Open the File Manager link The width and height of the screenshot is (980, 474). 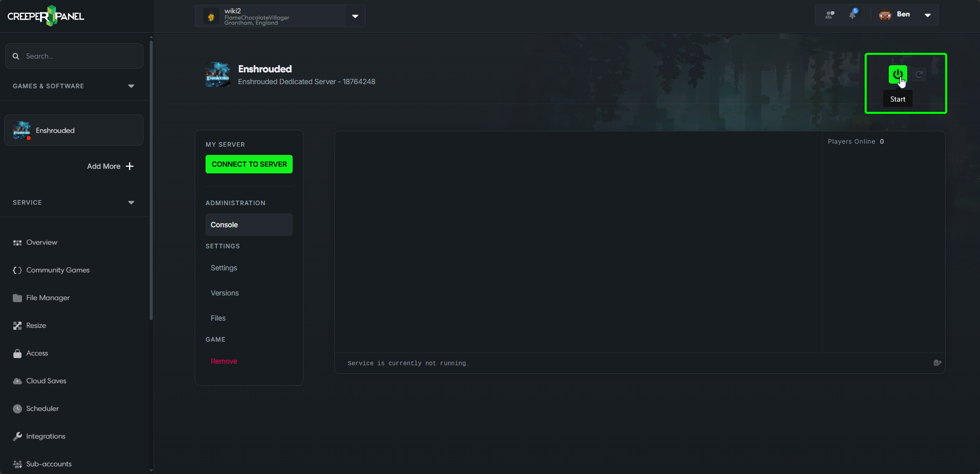[x=48, y=298]
